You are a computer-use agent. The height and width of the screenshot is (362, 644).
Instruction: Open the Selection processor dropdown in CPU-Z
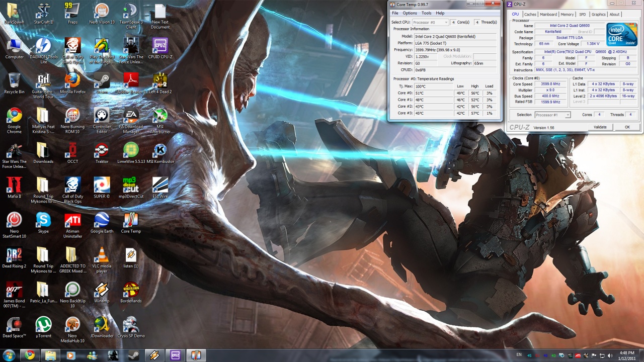pos(552,115)
